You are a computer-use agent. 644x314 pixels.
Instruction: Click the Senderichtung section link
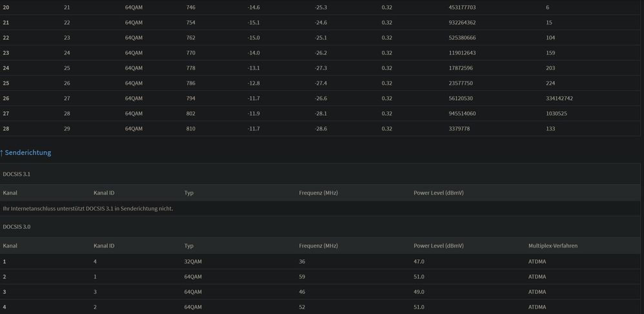[x=28, y=152]
